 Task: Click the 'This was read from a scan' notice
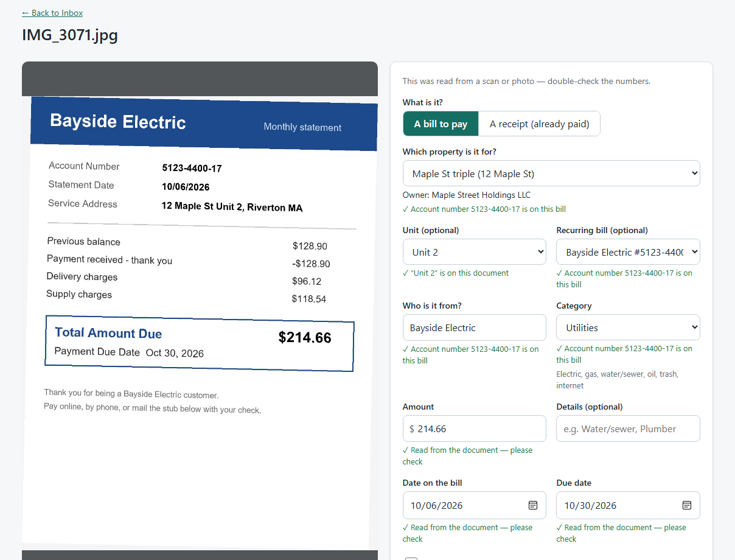[526, 81]
